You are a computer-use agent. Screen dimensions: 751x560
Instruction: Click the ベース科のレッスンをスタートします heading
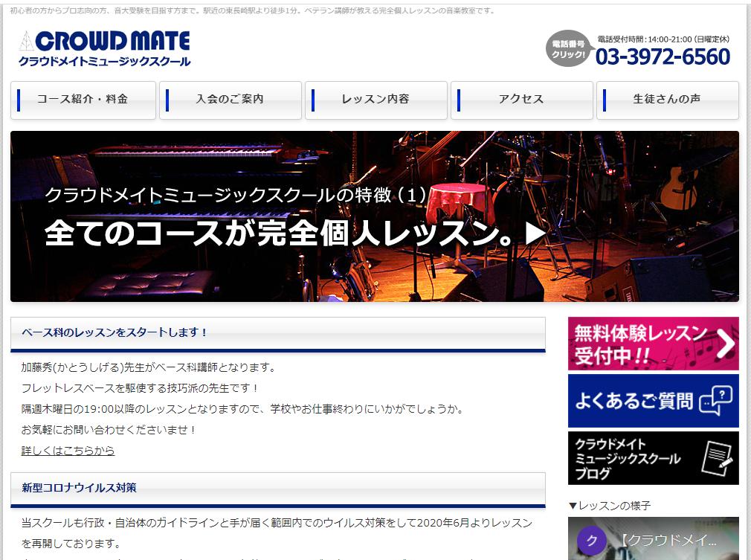115,332
